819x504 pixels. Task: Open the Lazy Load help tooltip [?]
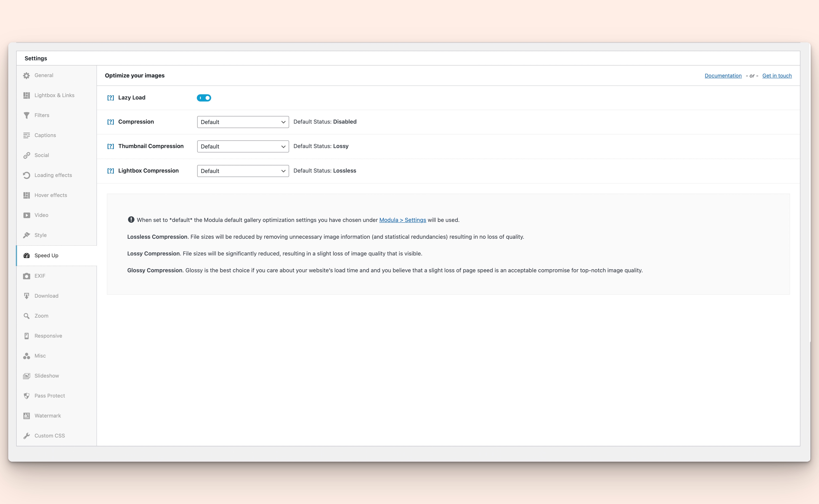[110, 98]
